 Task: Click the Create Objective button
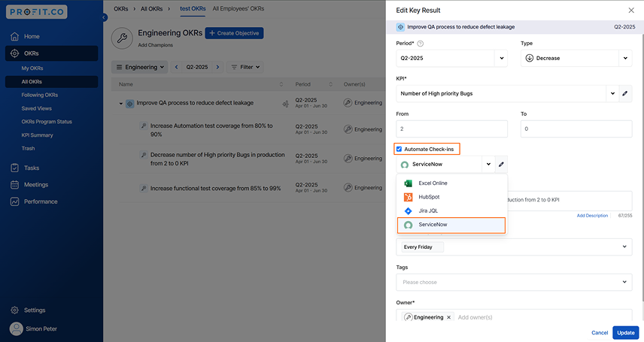tap(234, 33)
